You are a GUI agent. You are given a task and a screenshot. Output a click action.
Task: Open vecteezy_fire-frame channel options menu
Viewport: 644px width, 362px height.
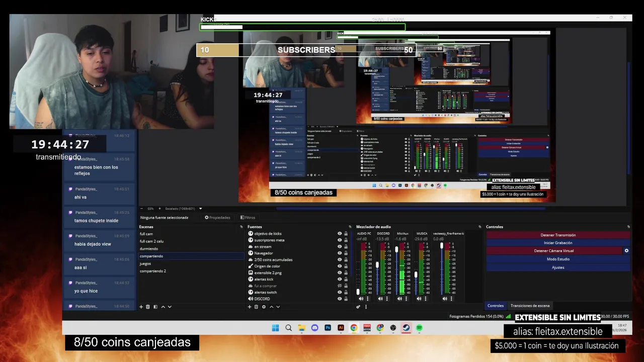(451, 299)
